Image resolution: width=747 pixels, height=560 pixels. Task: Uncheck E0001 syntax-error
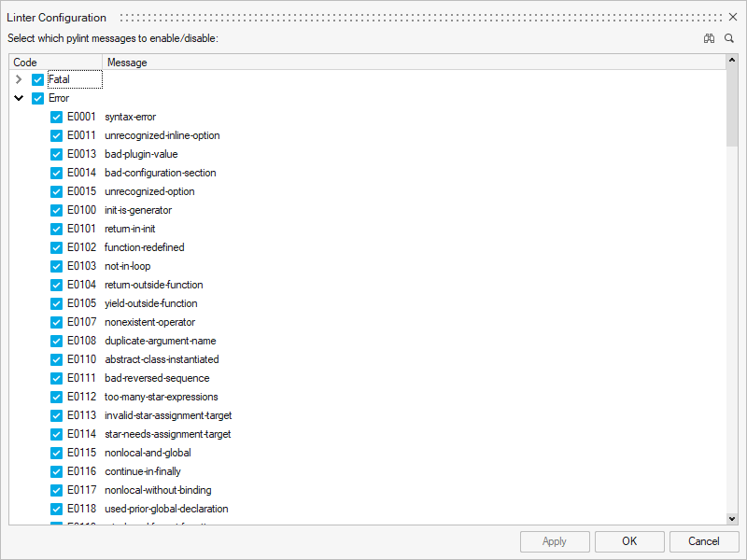[56, 117]
